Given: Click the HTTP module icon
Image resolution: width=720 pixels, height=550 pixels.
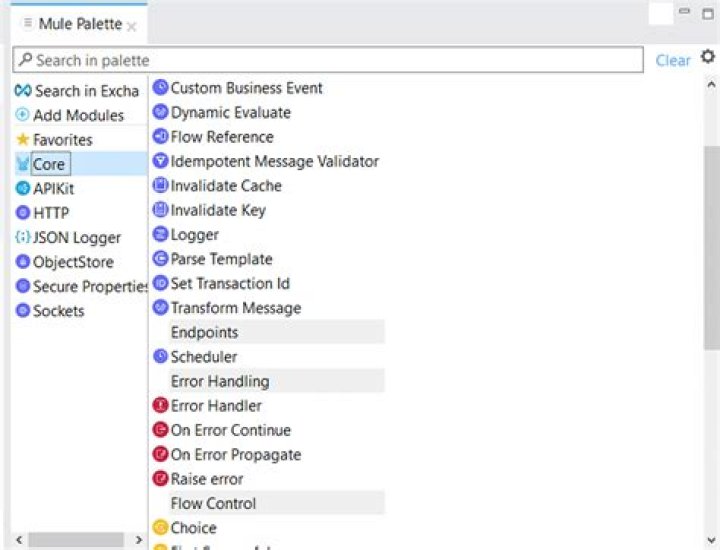Looking at the screenshot, I should tap(22, 213).
